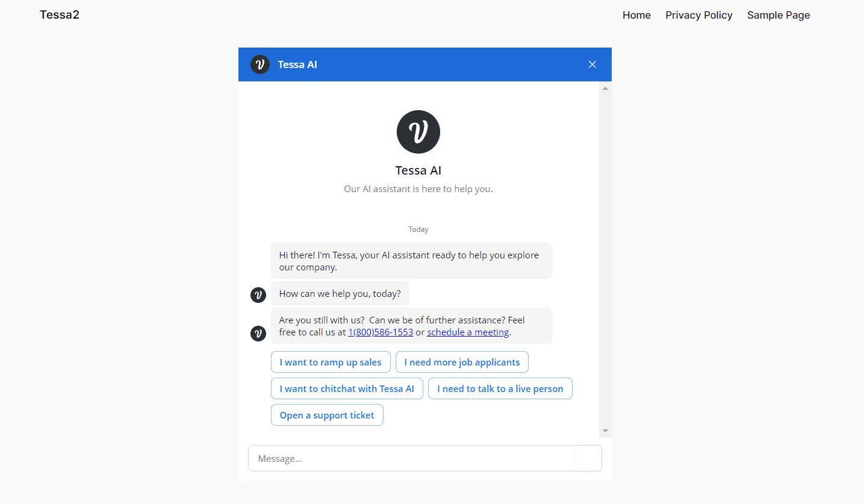Choose 'I need more job applicants' option
Image resolution: width=864 pixels, height=504 pixels.
[x=462, y=362]
